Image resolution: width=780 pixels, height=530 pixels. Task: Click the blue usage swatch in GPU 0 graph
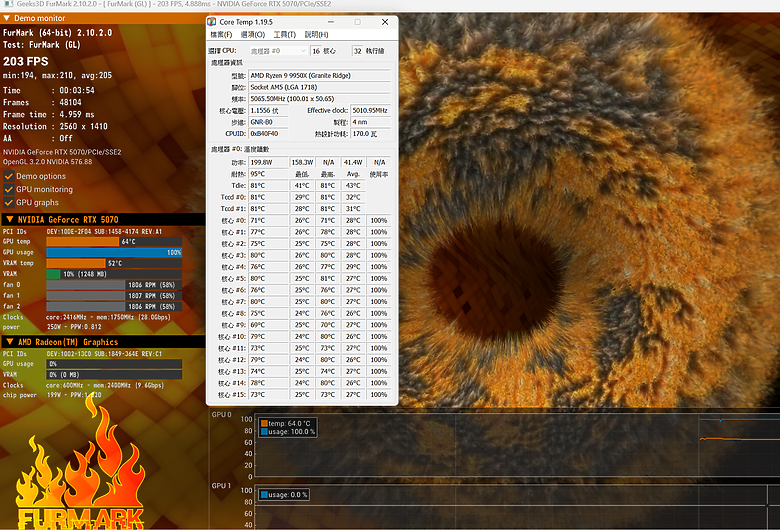click(264, 432)
